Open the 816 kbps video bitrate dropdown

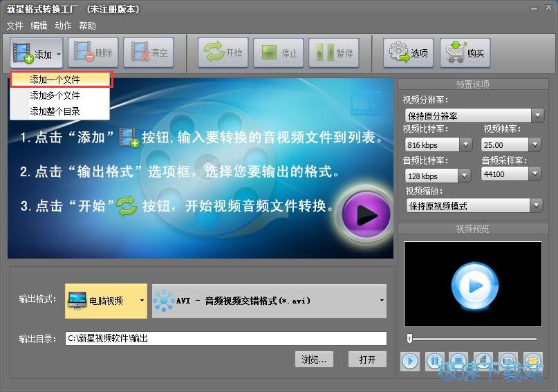[465, 144]
